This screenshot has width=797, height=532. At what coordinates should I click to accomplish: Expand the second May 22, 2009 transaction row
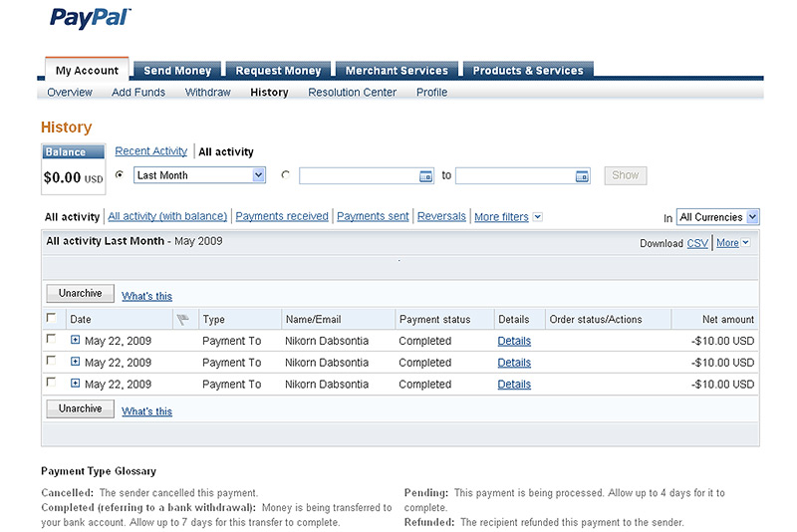coord(76,362)
